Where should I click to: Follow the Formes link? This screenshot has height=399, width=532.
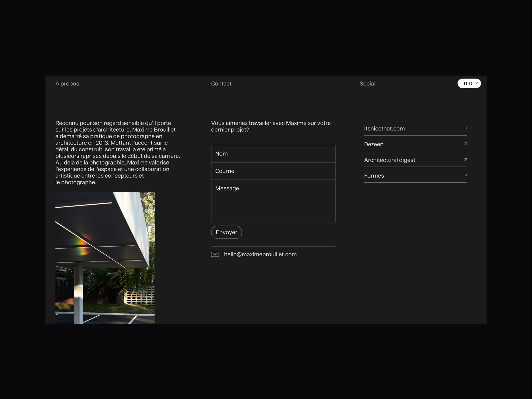click(374, 176)
